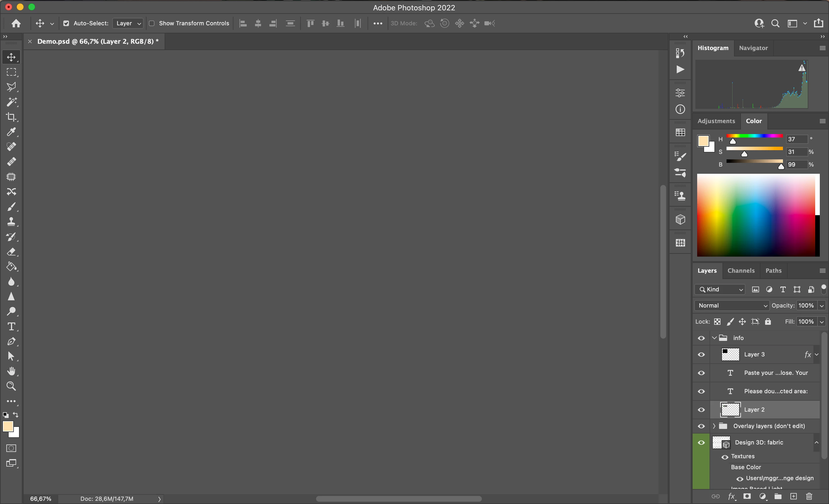This screenshot has height=504, width=829.
Task: Create a new layer with plus icon
Action: click(793, 496)
